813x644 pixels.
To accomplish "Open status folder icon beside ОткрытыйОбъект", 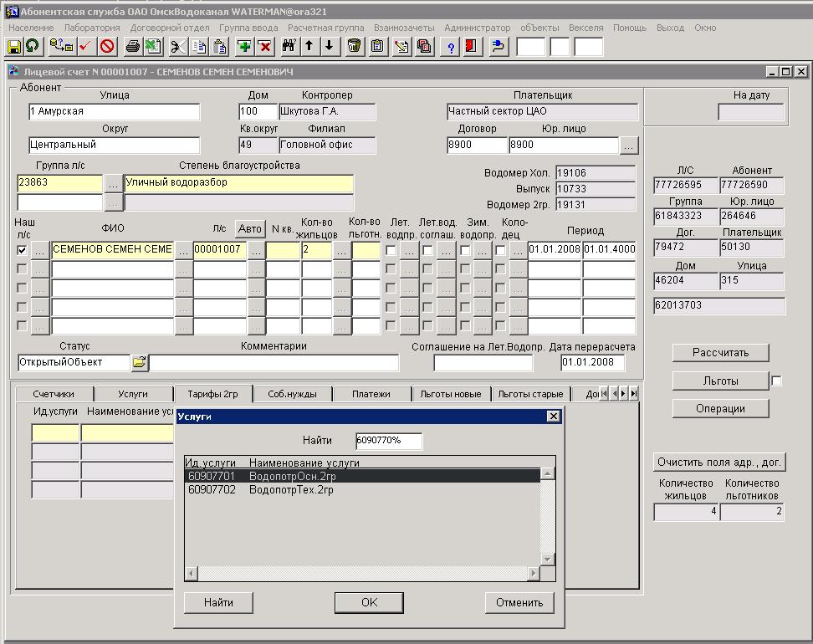I will 139,363.
